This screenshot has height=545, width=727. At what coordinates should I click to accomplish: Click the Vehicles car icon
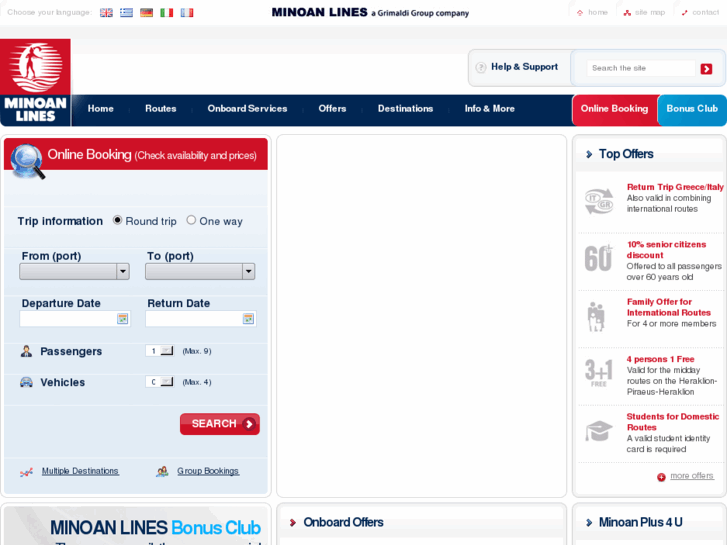point(26,382)
